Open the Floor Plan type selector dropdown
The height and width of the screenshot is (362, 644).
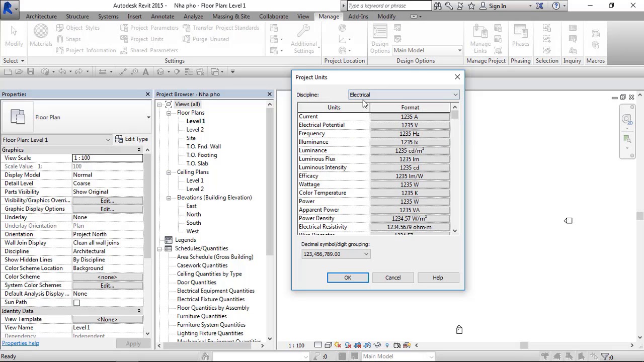[x=76, y=117]
